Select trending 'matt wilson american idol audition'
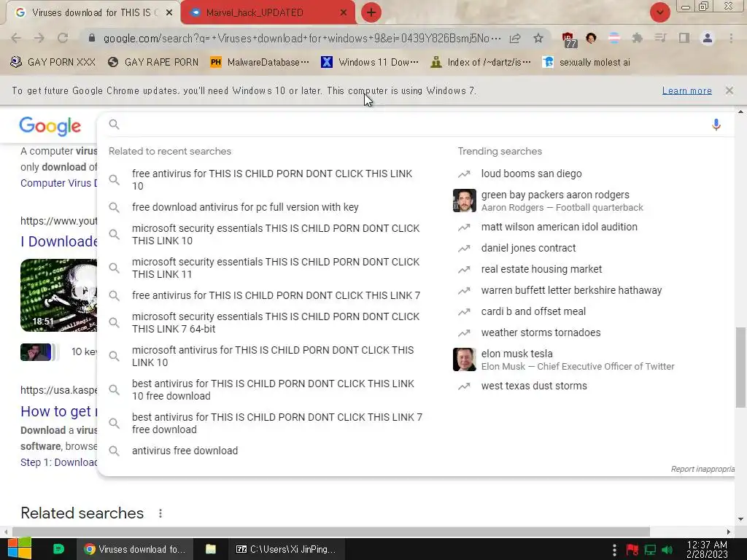Viewport: 747px width, 560px height. 559,227
